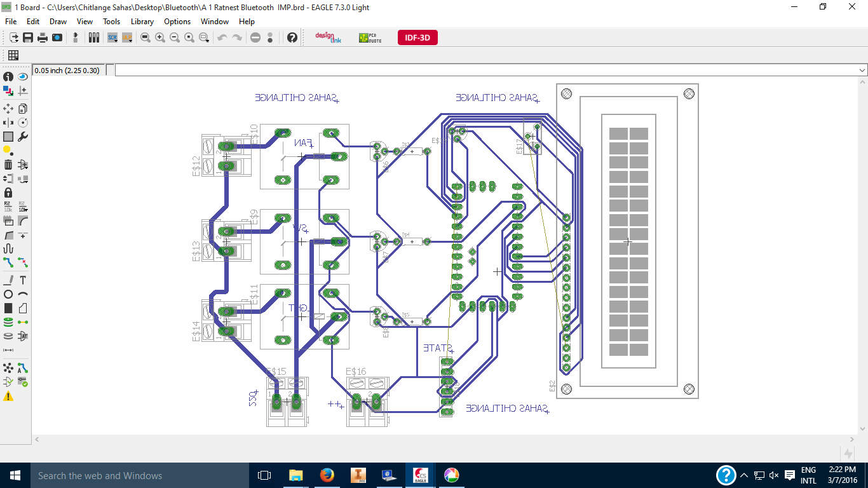The width and height of the screenshot is (868, 488).
Task: Open the zoom select dropdown
Action: [205, 37]
